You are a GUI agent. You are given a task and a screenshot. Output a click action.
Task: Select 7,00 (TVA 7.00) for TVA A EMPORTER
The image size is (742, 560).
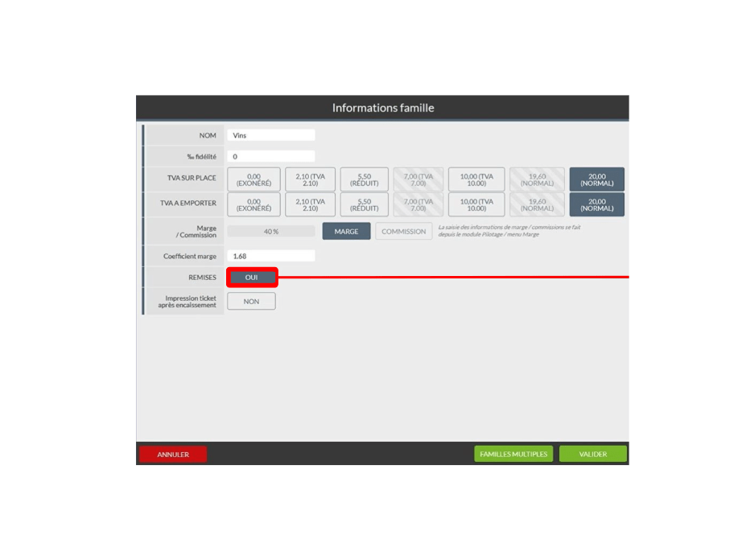(x=418, y=205)
